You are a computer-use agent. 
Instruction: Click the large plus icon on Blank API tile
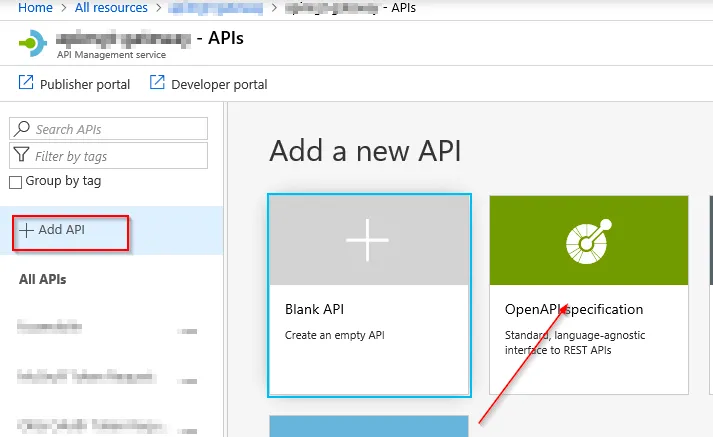(367, 240)
